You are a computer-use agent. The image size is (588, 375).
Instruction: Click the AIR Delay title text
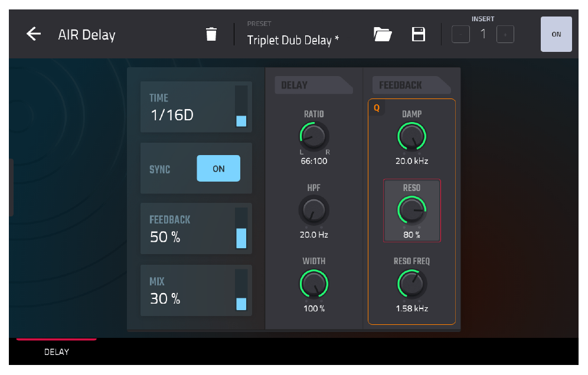tap(87, 35)
